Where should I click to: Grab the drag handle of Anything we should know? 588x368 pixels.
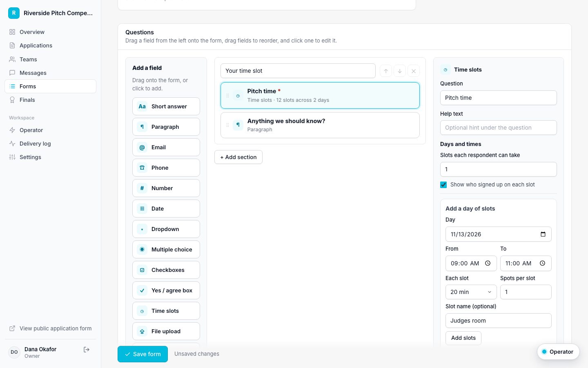click(x=227, y=125)
